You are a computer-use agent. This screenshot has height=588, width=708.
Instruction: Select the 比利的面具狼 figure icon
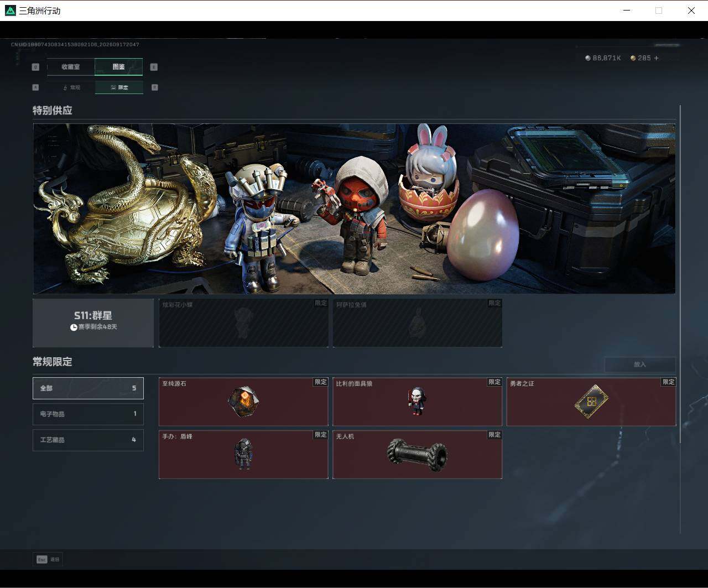417,402
